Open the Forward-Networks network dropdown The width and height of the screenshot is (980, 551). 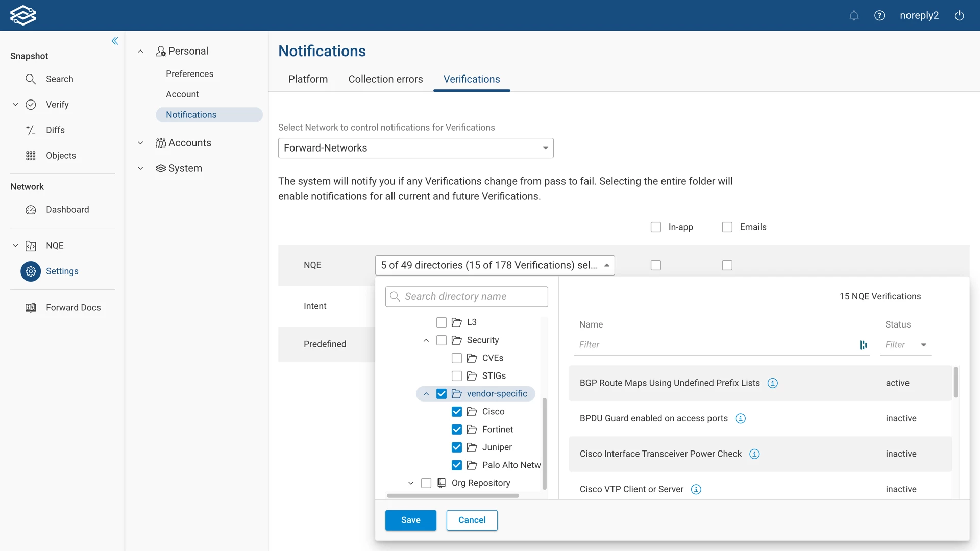415,148
